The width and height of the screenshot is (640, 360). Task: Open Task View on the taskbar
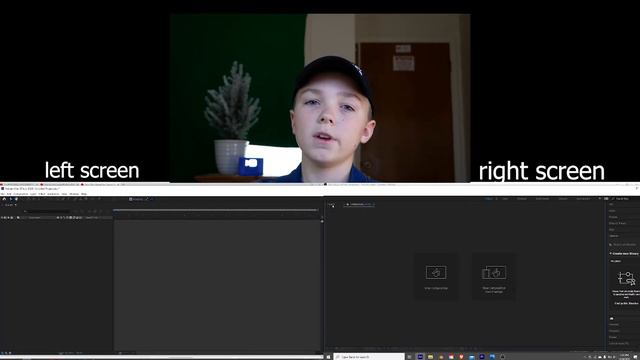(x=409, y=357)
